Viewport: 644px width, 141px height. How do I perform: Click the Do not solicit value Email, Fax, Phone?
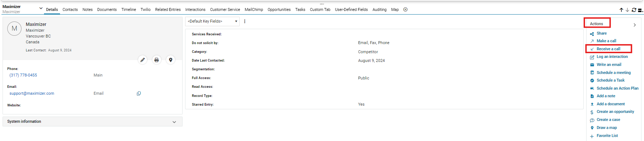374,43
